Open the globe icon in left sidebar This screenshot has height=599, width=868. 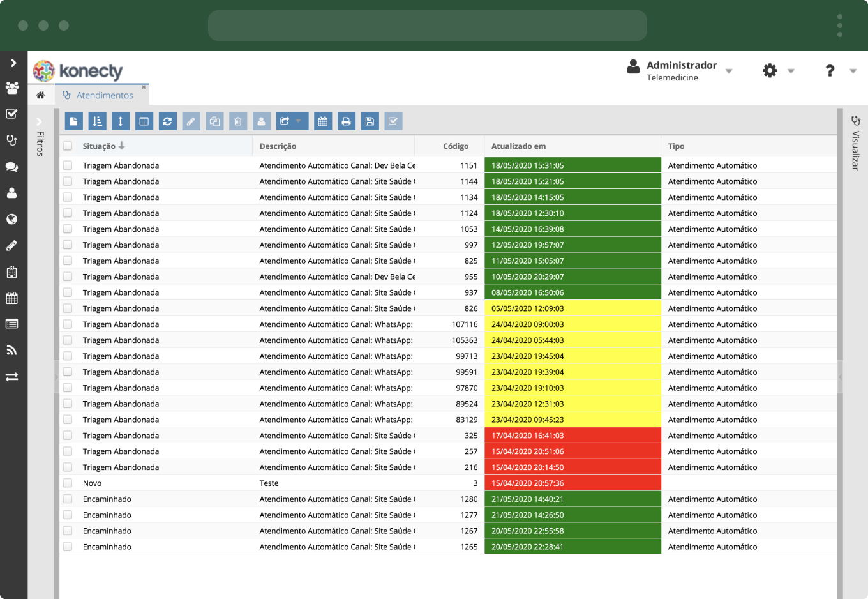coord(11,219)
